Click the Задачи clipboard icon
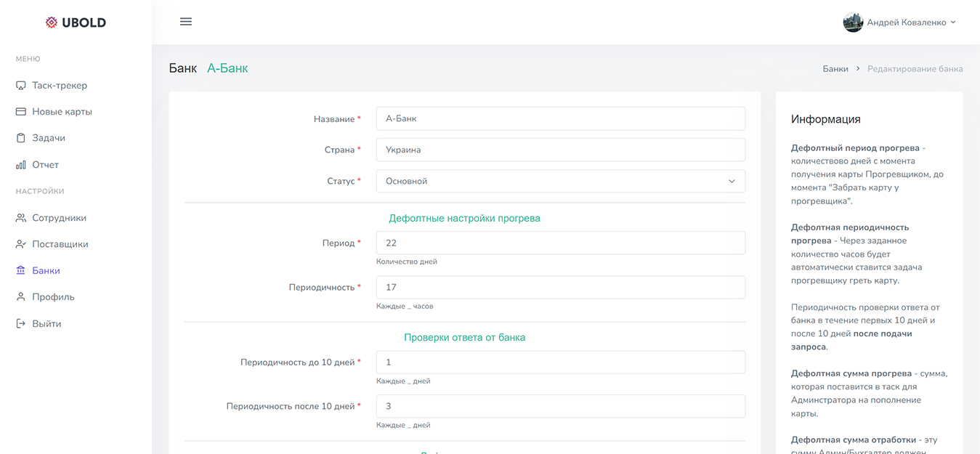This screenshot has height=454, width=980. pyautogui.click(x=21, y=138)
